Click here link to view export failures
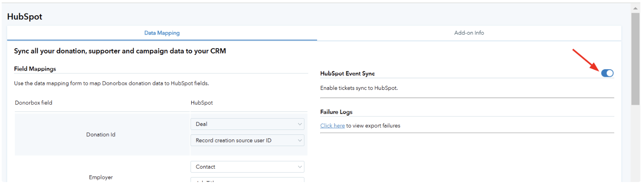644x187 pixels. (332, 125)
